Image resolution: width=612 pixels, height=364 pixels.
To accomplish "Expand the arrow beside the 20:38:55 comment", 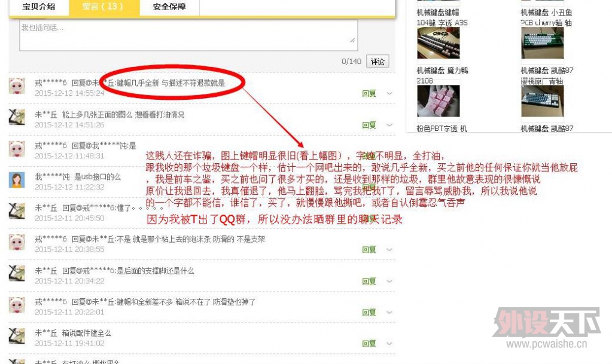I will (389, 250).
